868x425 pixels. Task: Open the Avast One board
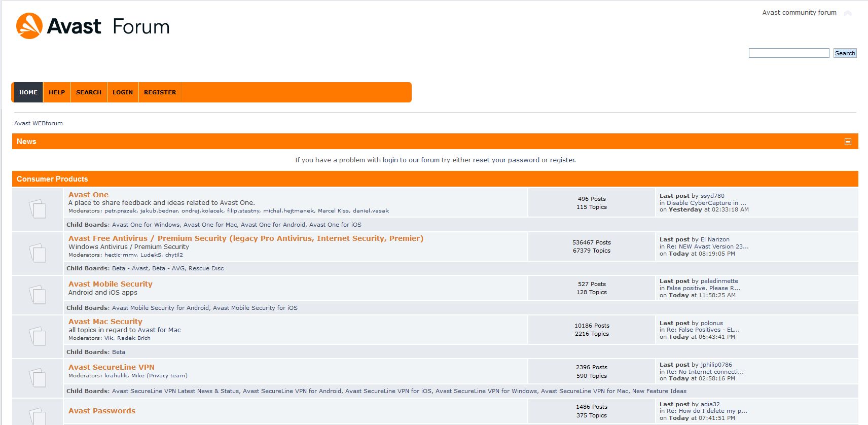pyautogui.click(x=88, y=195)
